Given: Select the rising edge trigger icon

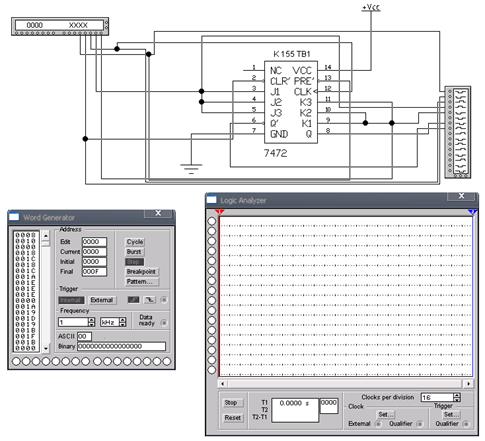Looking at the screenshot, I should pos(133,300).
